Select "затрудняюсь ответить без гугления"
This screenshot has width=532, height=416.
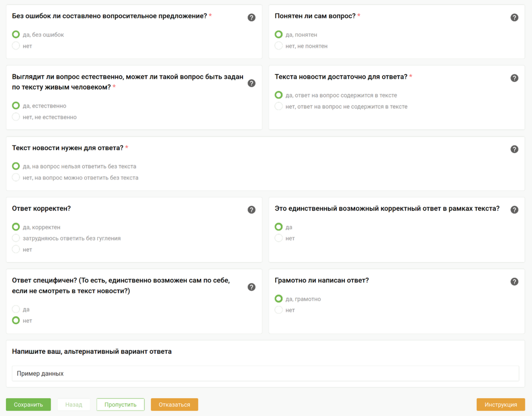point(16,238)
